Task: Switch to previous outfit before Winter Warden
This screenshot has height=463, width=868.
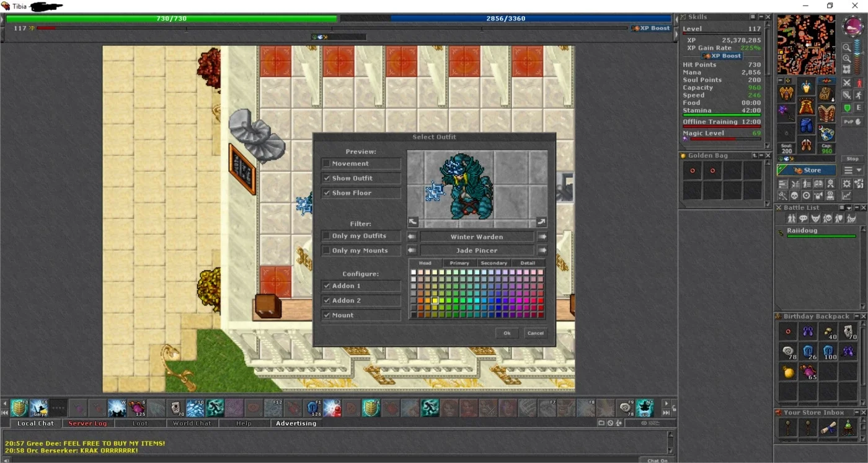Action: [412, 237]
